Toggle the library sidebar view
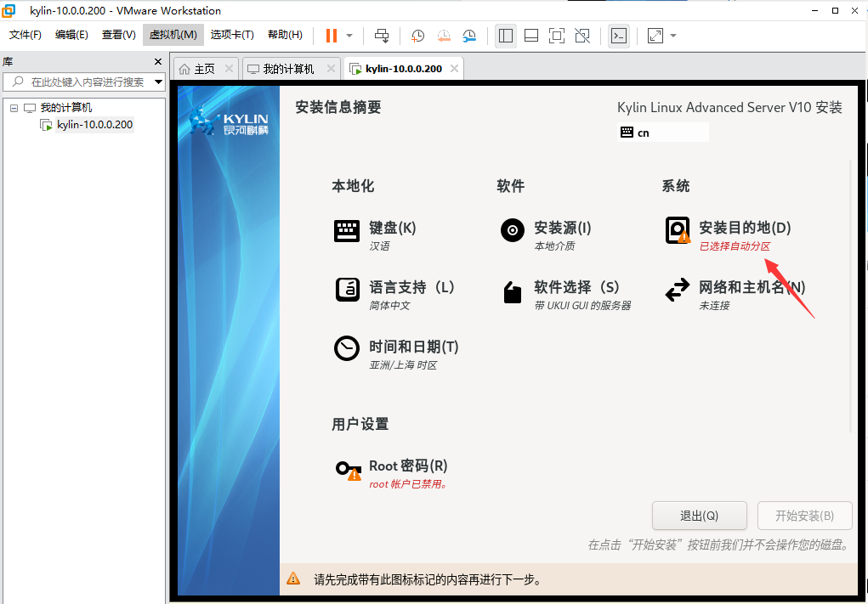This screenshot has height=604, width=868. (505, 36)
